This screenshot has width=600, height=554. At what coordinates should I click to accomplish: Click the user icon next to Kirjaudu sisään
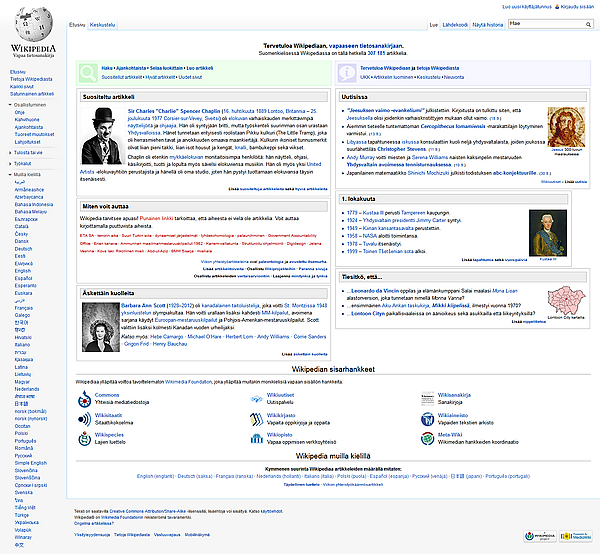pyautogui.click(x=557, y=7)
